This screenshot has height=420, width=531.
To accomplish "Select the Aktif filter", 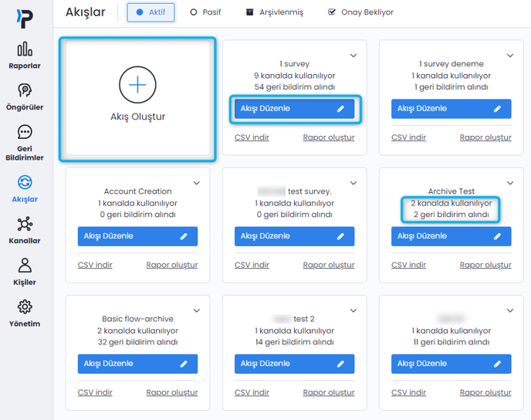I will click(x=151, y=12).
